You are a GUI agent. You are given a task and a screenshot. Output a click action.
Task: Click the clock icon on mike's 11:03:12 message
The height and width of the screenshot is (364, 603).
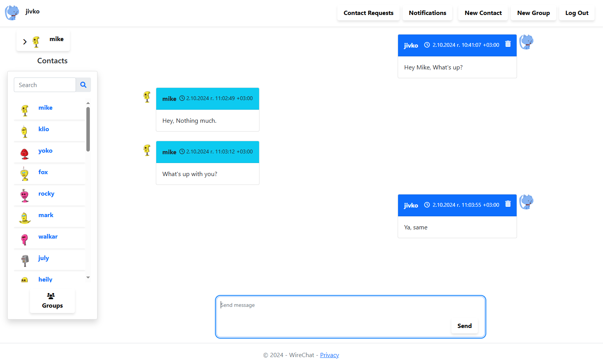pyautogui.click(x=182, y=152)
